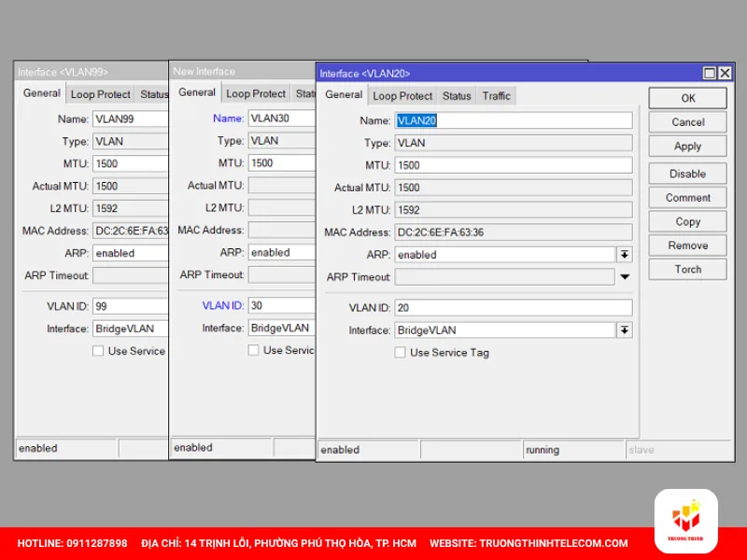Screen dimensions: 747x560
Task: Select General tab in VLAN99 window
Action: [41, 93]
